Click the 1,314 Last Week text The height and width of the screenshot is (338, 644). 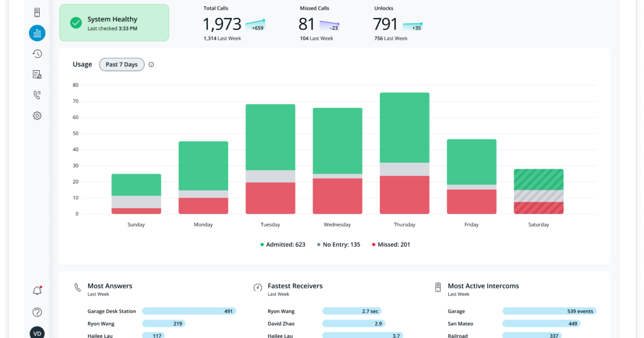[222, 39]
